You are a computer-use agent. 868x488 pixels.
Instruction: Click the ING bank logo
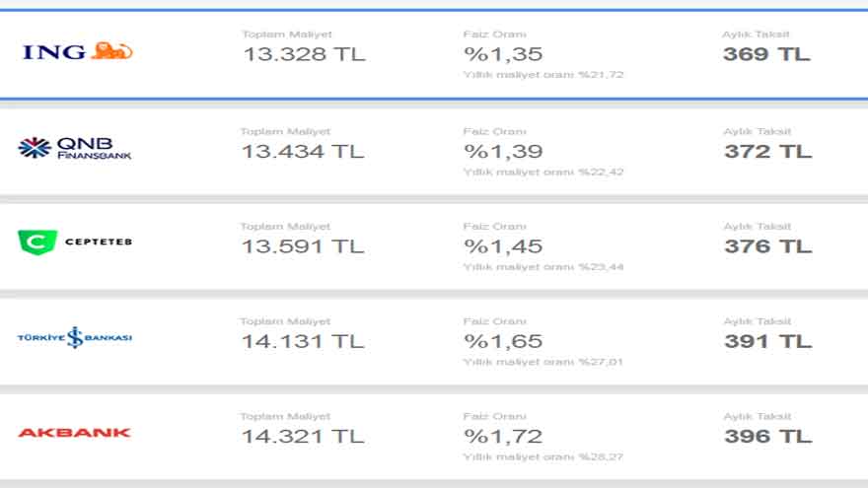tap(78, 51)
